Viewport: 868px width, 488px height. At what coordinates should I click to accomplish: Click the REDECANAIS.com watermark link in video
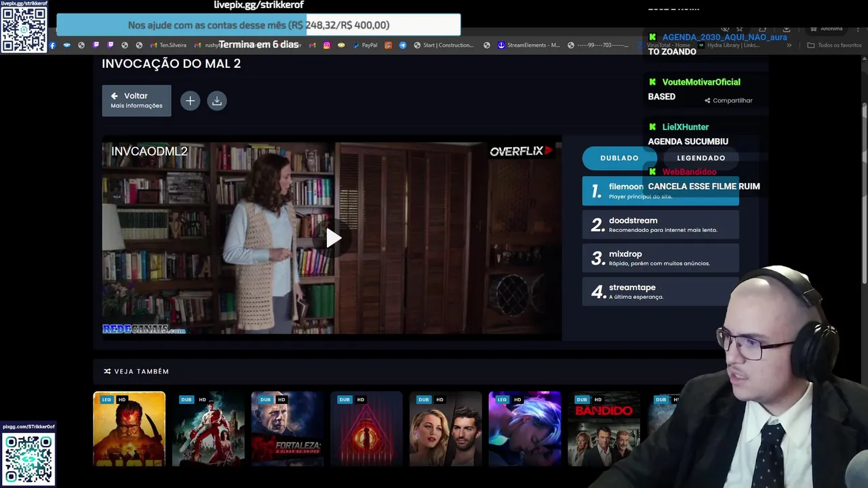pyautogui.click(x=144, y=329)
